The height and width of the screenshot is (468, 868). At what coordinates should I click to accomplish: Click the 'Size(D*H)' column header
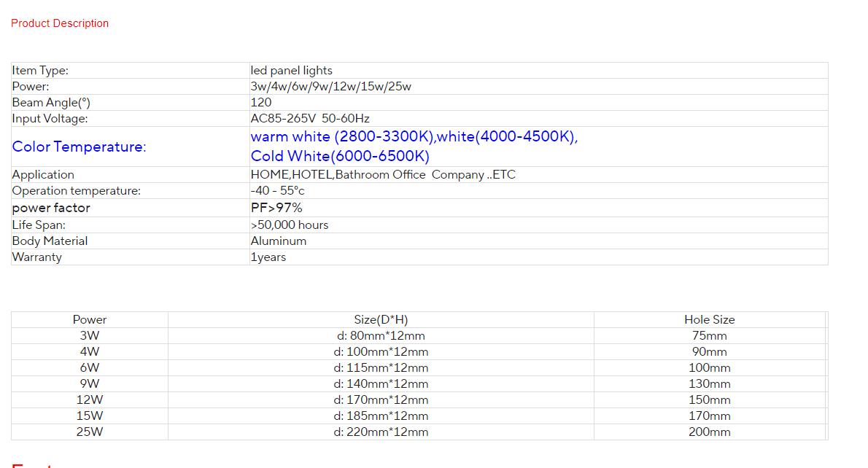tap(381, 320)
